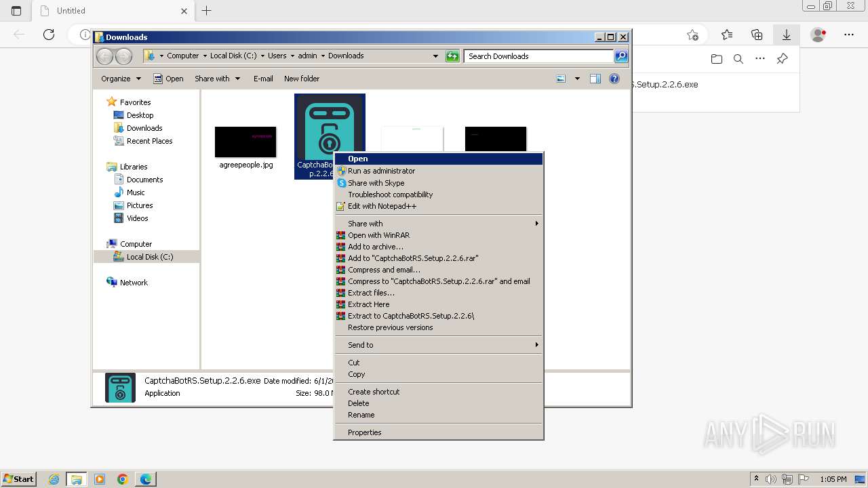Choose Extract Here
Viewport: 868px width, 488px height.
(438, 304)
